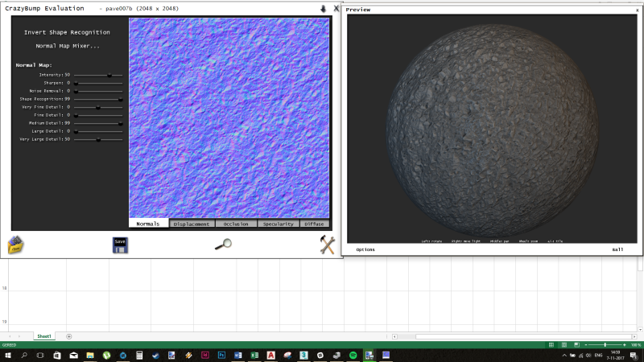The height and width of the screenshot is (362, 644).
Task: Open the Specularity tab
Action: [279, 224]
